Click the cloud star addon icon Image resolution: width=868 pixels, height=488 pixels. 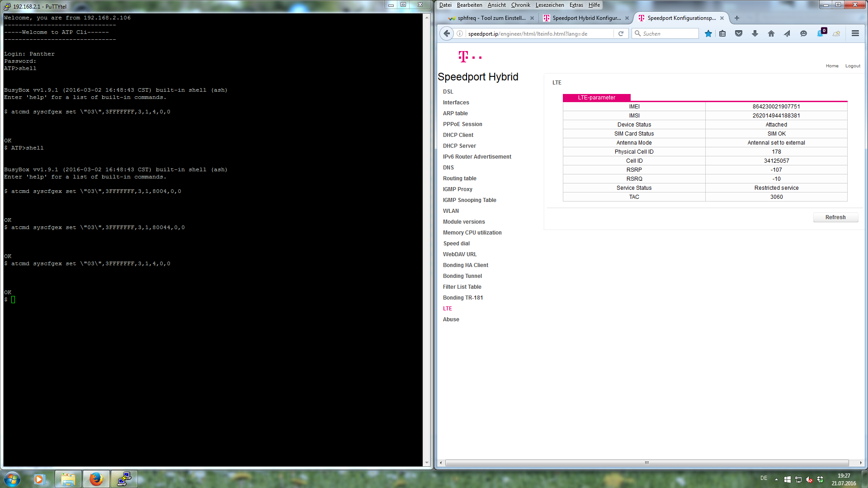836,33
